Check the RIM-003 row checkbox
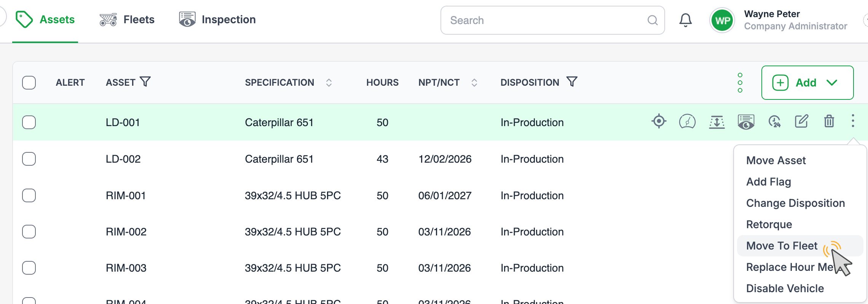Viewport: 868px width, 304px height. [29, 268]
